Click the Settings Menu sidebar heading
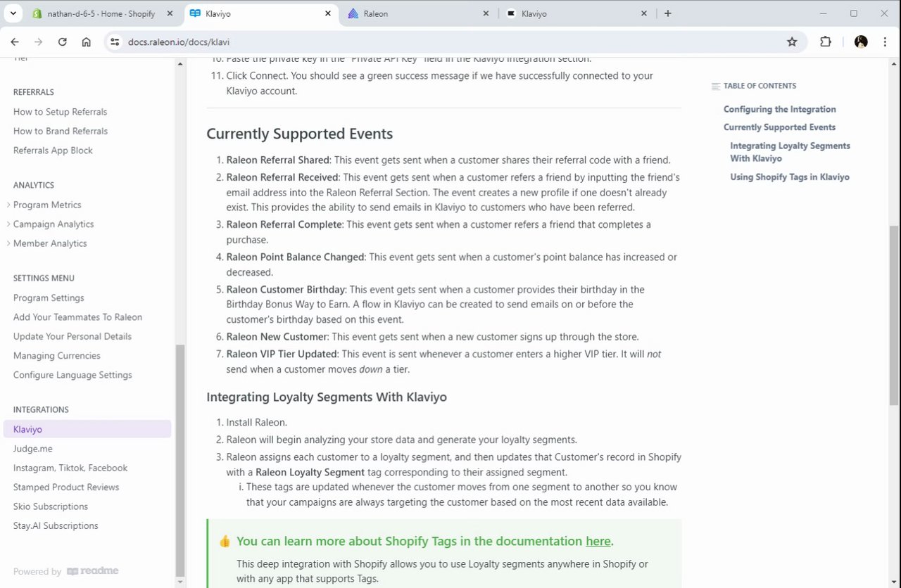 pyautogui.click(x=44, y=279)
